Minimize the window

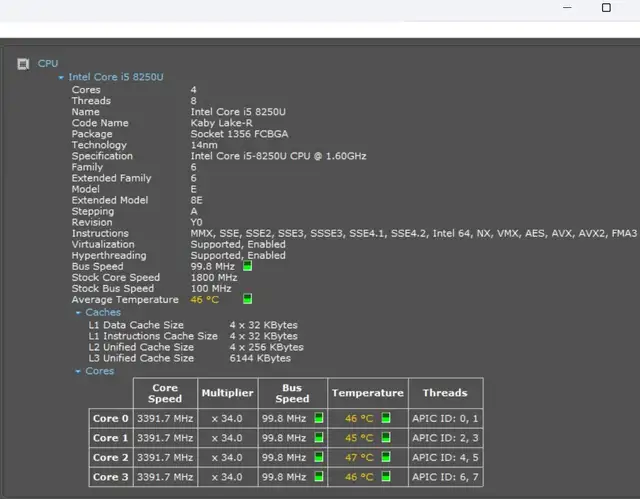tap(567, 7)
